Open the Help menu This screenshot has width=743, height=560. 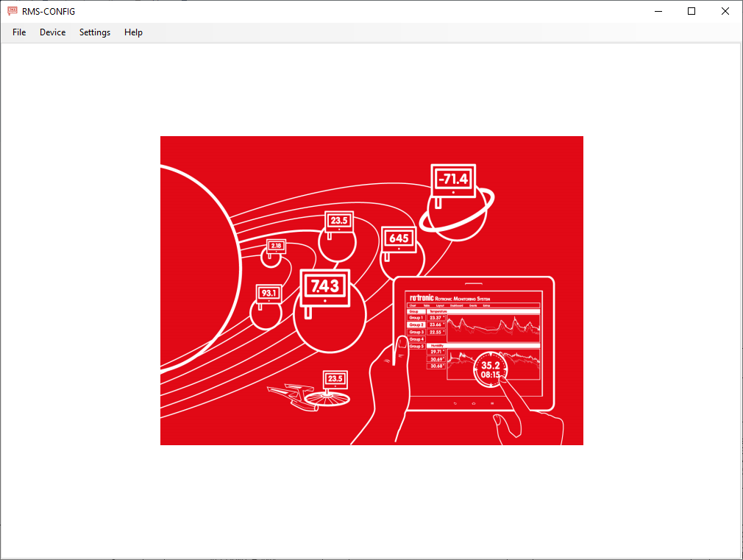point(133,32)
